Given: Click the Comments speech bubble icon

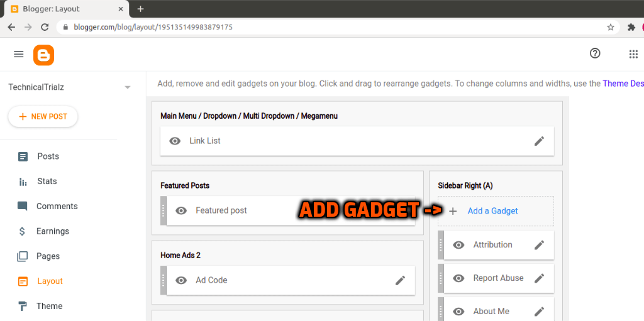Looking at the screenshot, I should tap(23, 207).
